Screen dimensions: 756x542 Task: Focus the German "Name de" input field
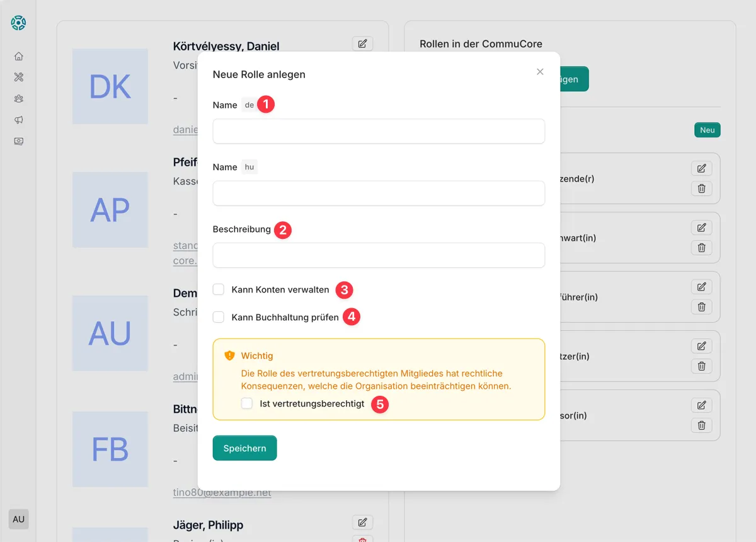[x=378, y=131]
